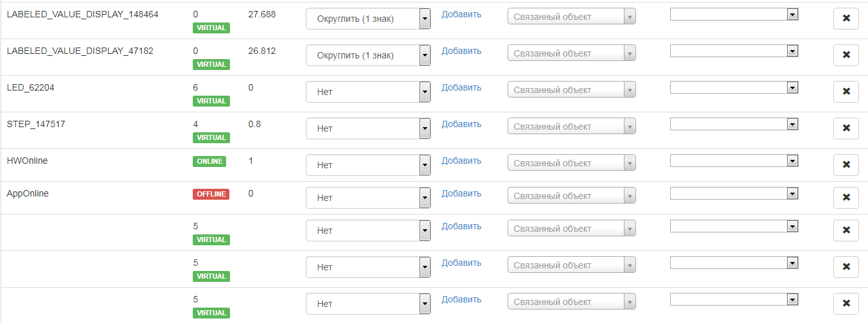Click the green ONLINE badge for HWOnline

209,161
